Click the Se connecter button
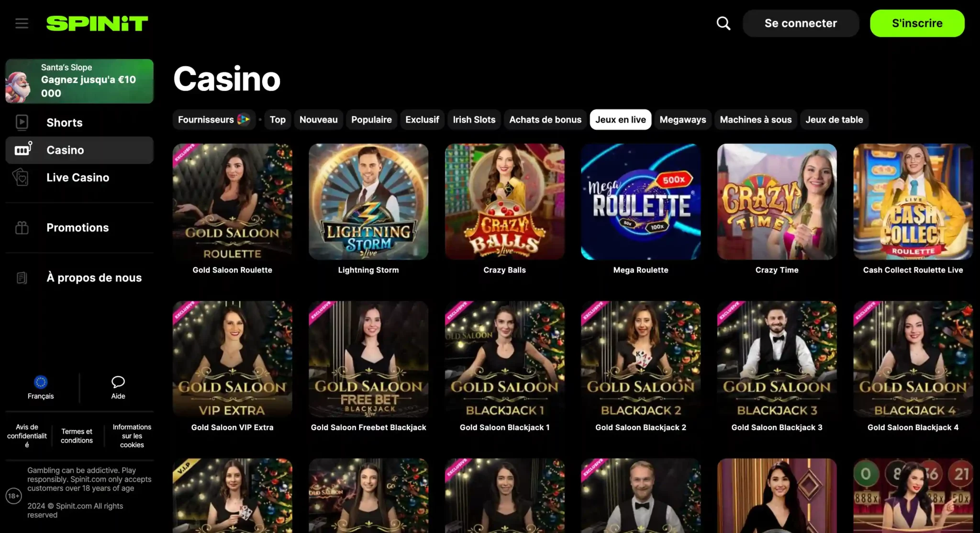This screenshot has height=533, width=980. (801, 23)
